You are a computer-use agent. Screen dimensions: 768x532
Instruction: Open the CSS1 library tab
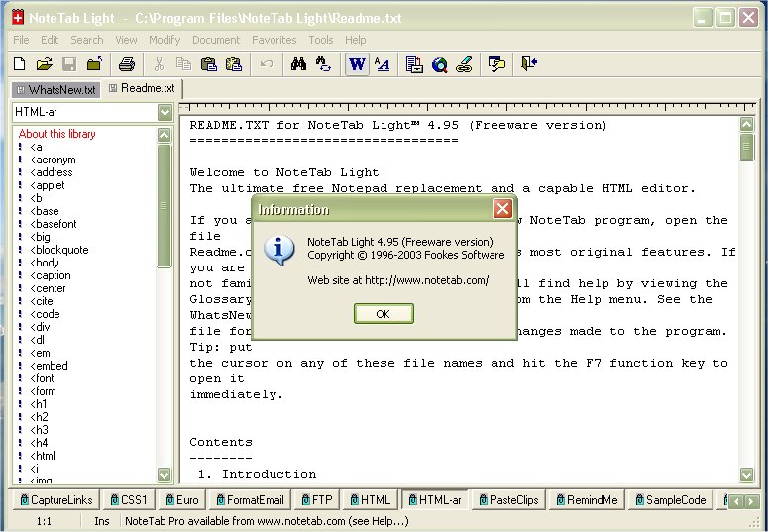(128, 500)
